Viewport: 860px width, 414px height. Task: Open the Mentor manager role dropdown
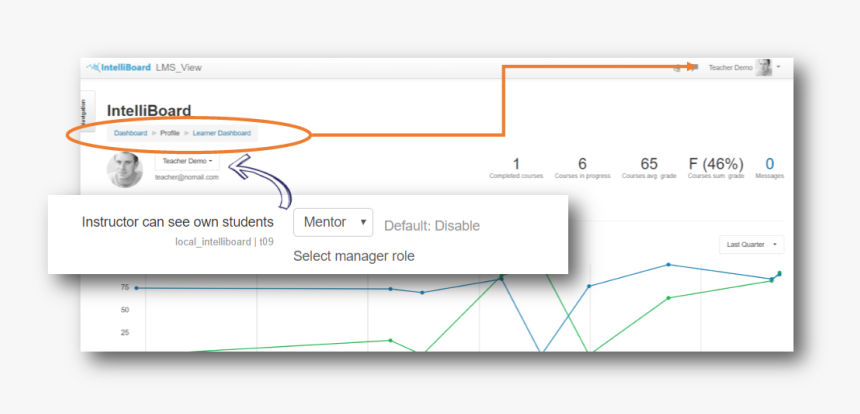[x=333, y=222]
